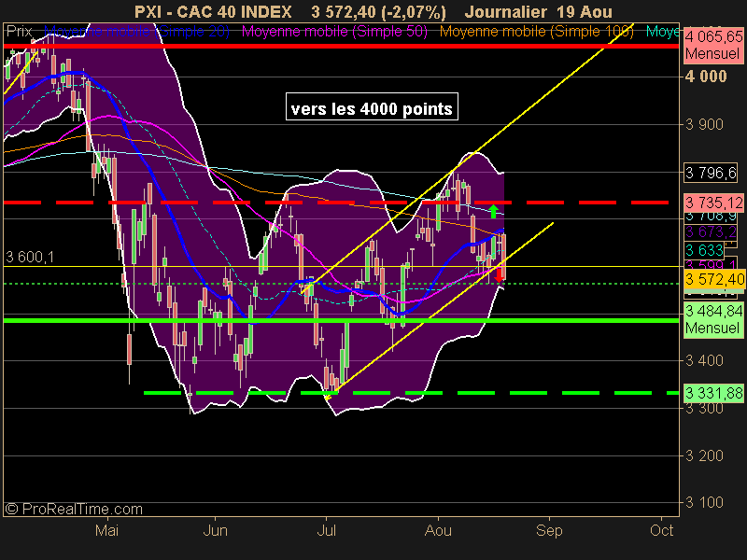Click the '3 600,1' label at left edge

(30, 258)
